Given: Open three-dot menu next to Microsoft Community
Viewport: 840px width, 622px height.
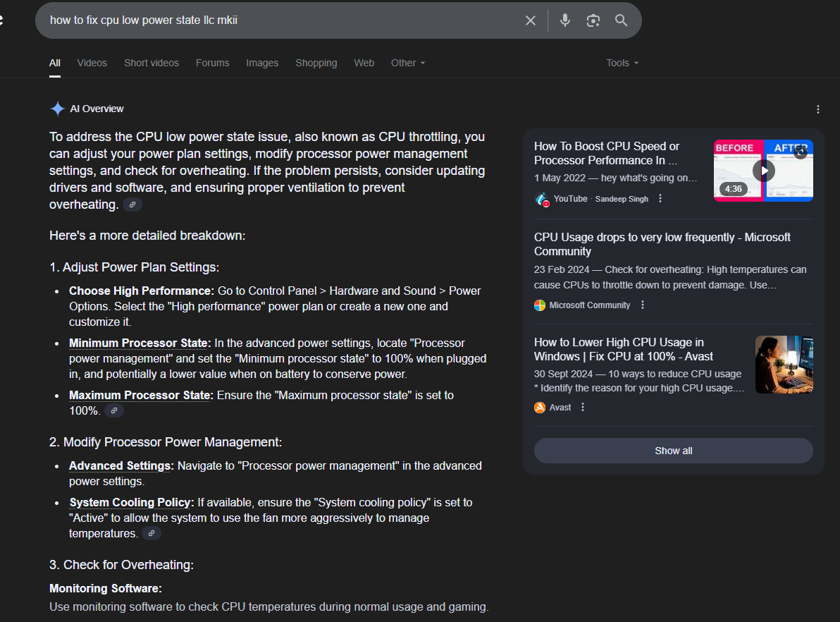Looking at the screenshot, I should [642, 305].
